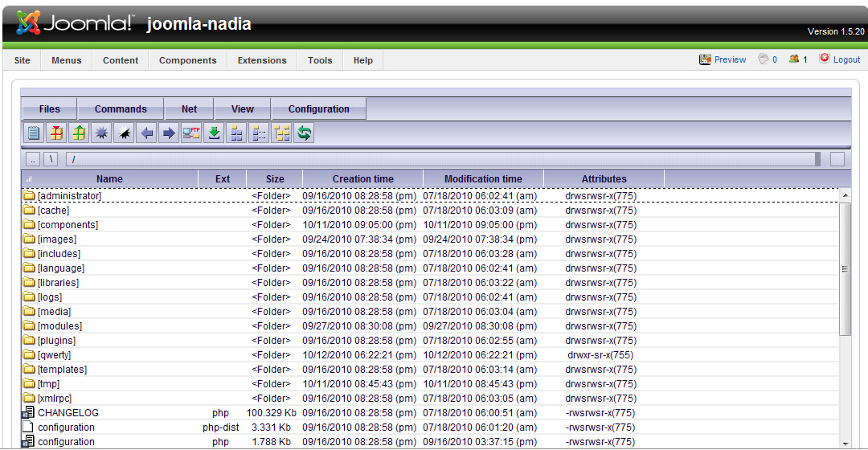Select the [plugins] folder row

[430, 340]
